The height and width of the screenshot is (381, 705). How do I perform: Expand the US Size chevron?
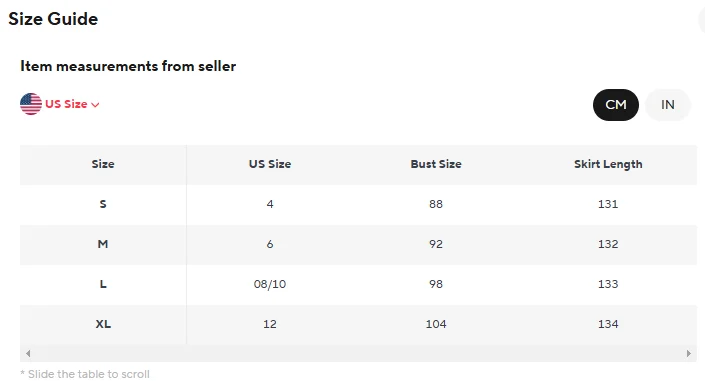pyautogui.click(x=95, y=105)
